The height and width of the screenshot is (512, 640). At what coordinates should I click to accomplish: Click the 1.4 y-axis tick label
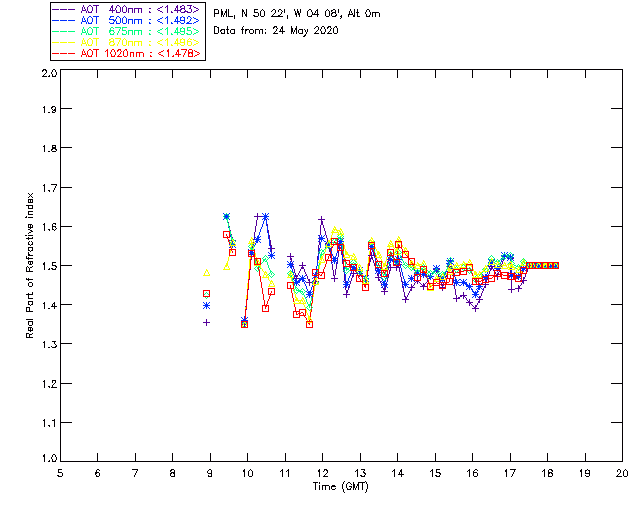[x=49, y=305]
